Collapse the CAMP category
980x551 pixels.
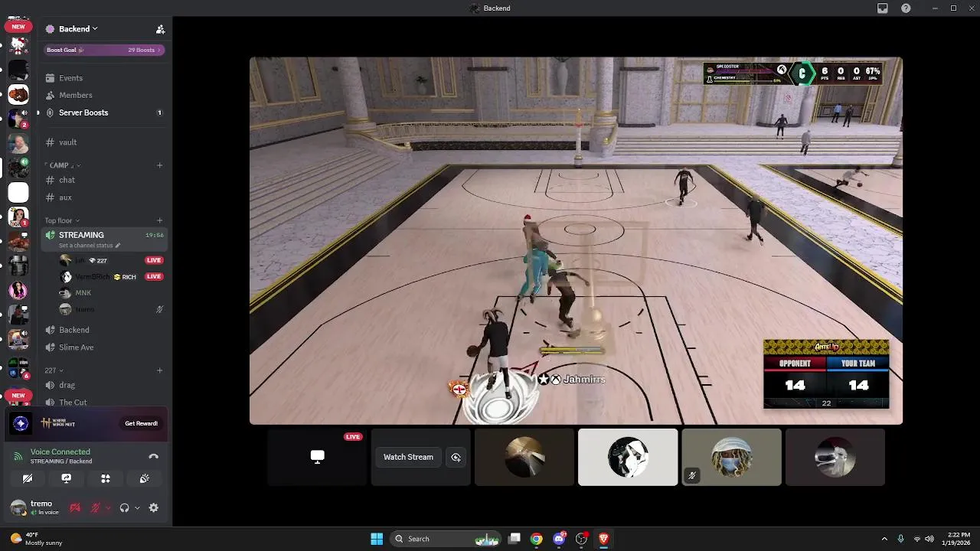tap(63, 165)
